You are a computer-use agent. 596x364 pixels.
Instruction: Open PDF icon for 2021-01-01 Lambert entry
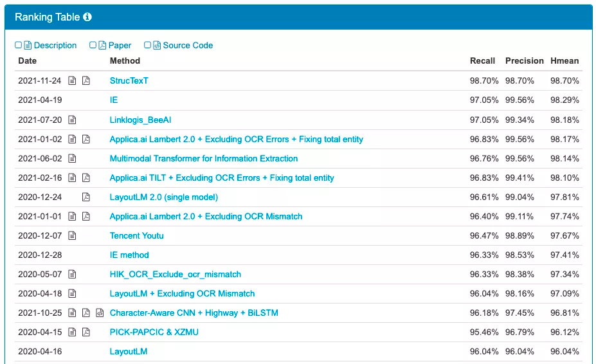pos(86,217)
